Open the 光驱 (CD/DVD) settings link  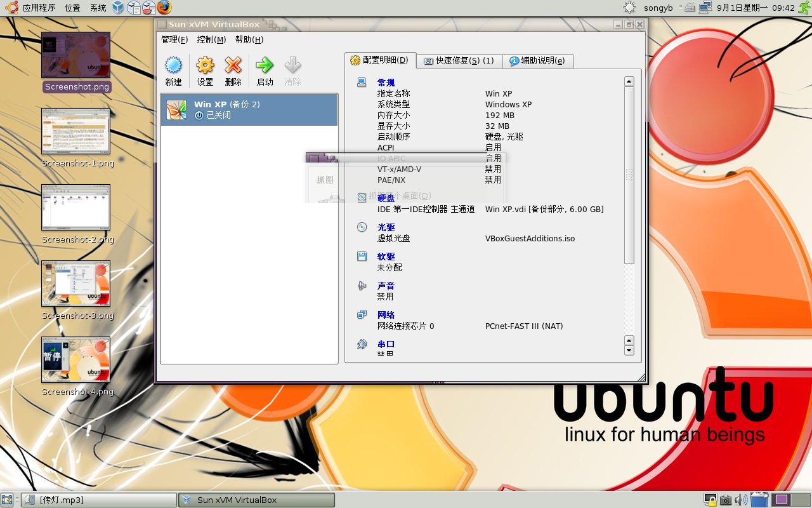(x=386, y=227)
